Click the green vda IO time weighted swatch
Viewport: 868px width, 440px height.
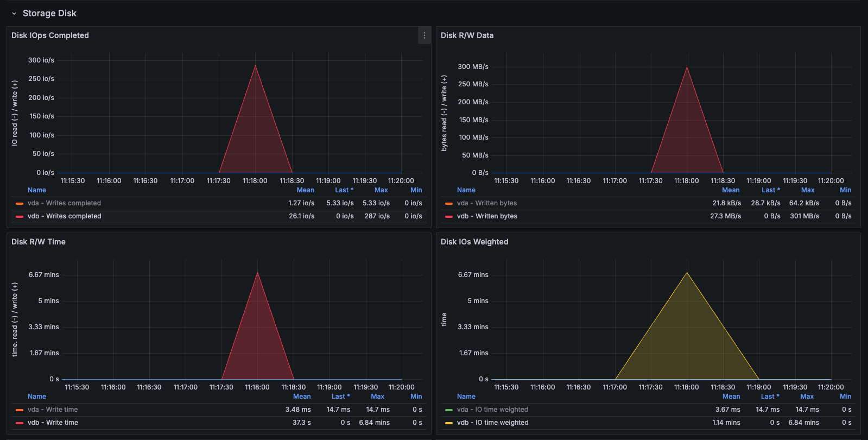coord(449,410)
